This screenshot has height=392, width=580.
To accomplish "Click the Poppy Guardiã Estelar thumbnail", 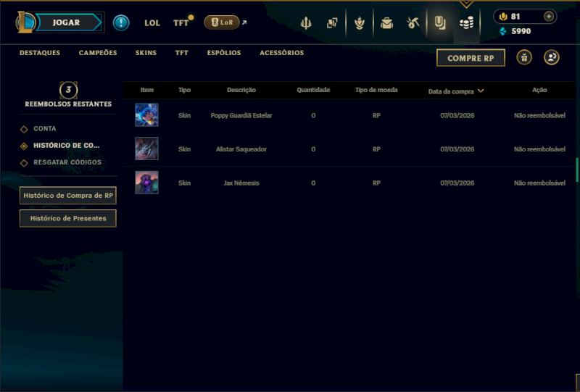I will 146,115.
